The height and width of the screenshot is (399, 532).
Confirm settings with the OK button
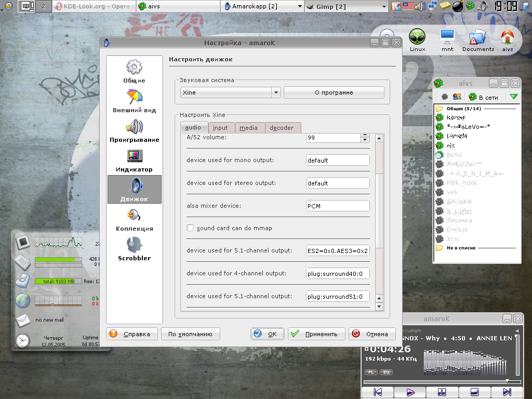tap(268, 334)
